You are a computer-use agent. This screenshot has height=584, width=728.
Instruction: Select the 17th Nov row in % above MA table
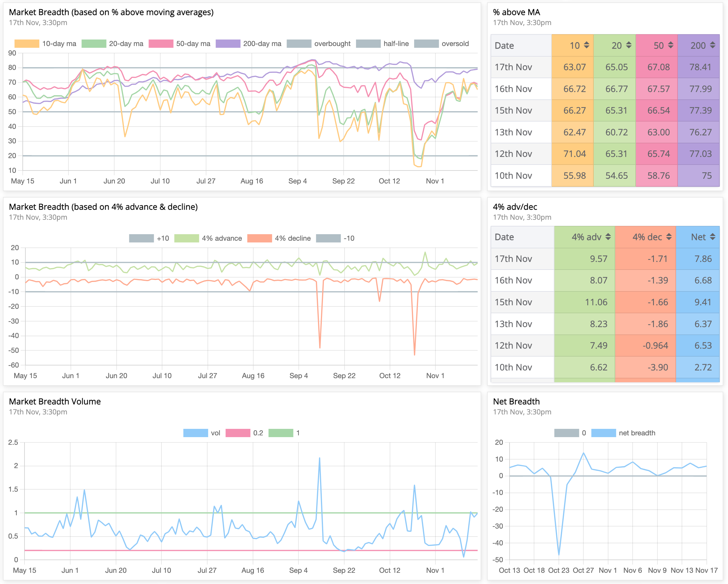click(513, 67)
